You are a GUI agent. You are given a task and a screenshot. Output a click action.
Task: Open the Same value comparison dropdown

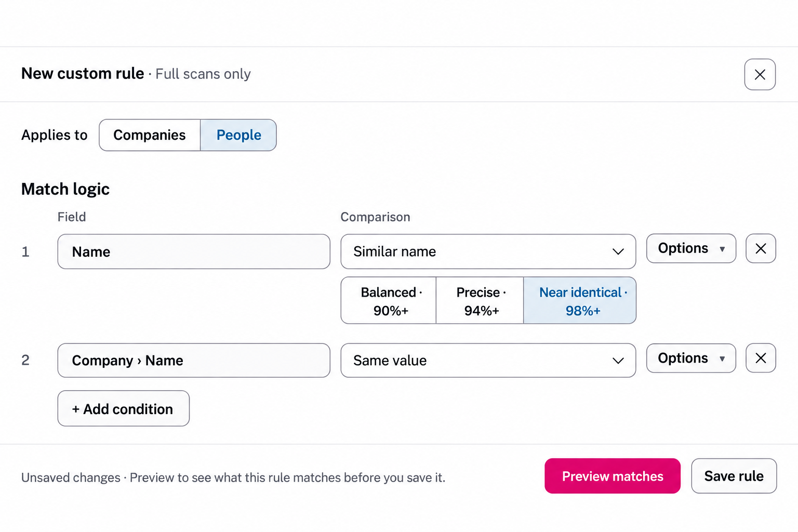coord(488,360)
